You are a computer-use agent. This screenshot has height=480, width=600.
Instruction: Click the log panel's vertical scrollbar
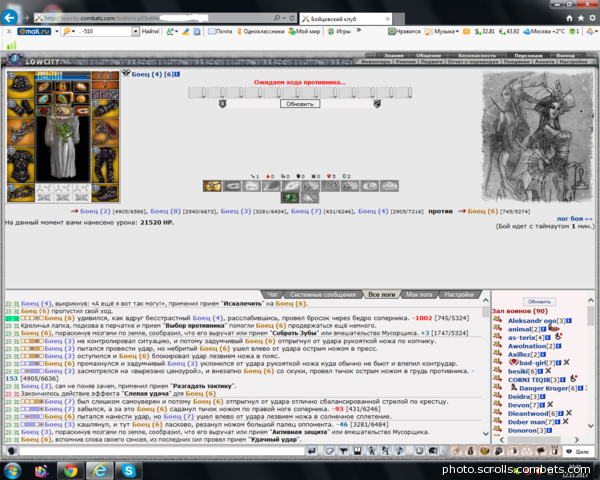(486, 367)
